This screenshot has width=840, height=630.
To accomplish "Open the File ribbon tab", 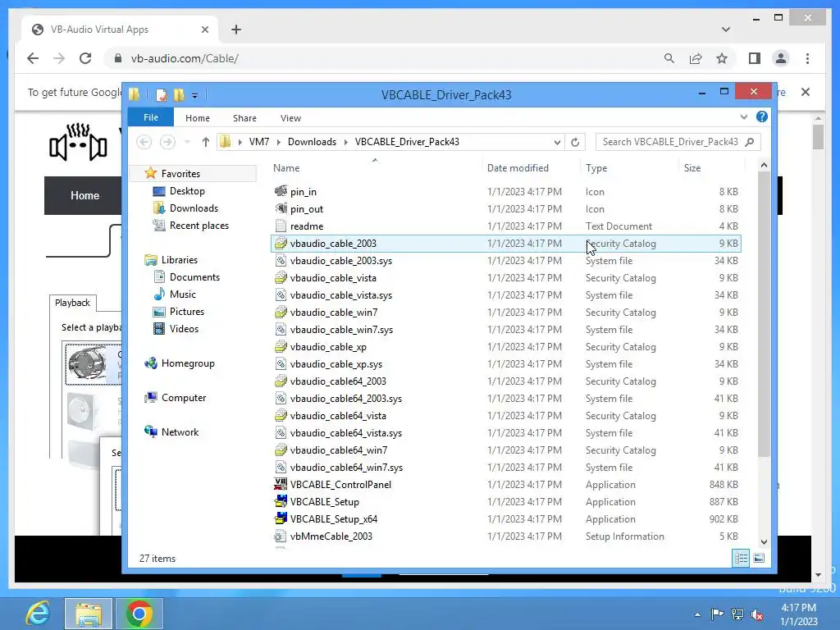I will point(151,117).
